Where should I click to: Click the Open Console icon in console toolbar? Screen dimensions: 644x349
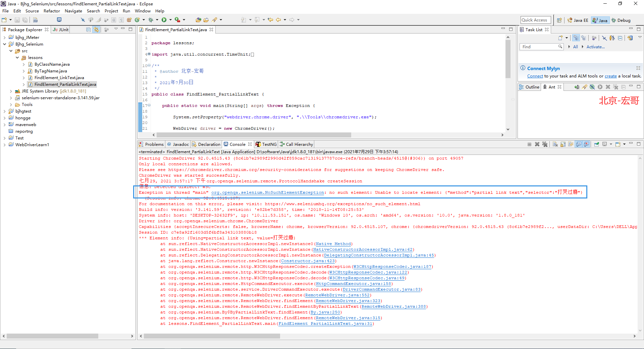(x=618, y=144)
